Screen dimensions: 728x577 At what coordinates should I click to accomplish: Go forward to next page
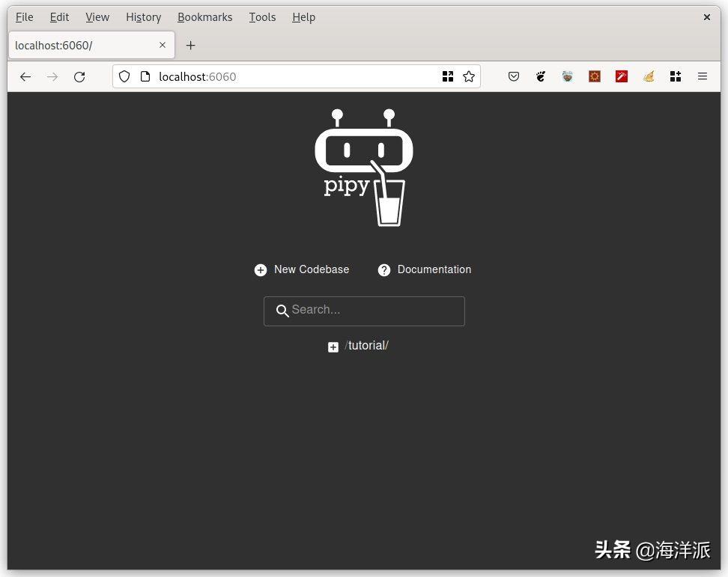click(52, 76)
